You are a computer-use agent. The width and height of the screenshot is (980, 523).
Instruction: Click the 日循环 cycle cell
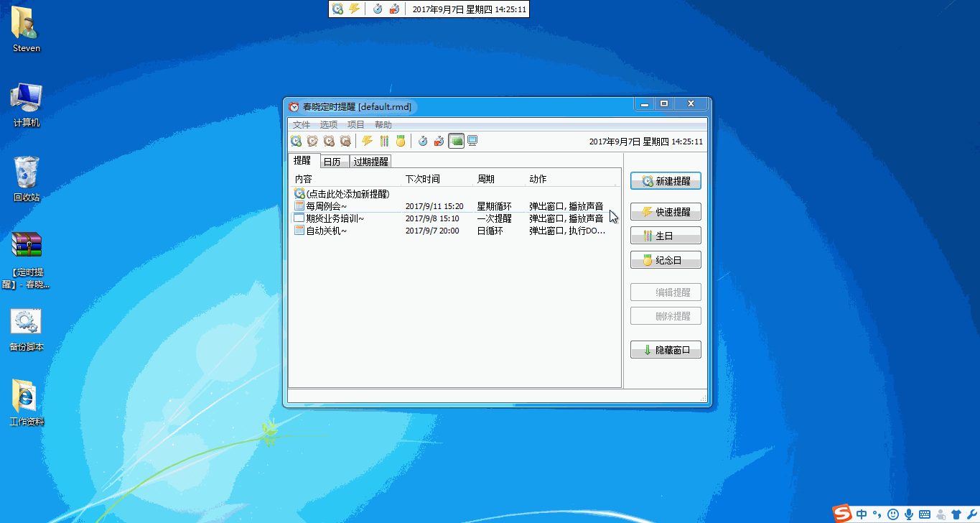coord(490,231)
